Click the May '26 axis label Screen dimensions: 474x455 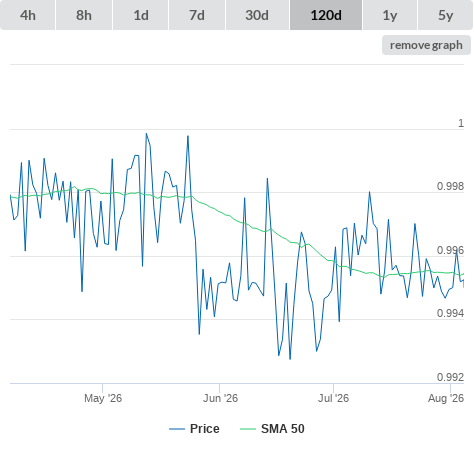(103, 398)
